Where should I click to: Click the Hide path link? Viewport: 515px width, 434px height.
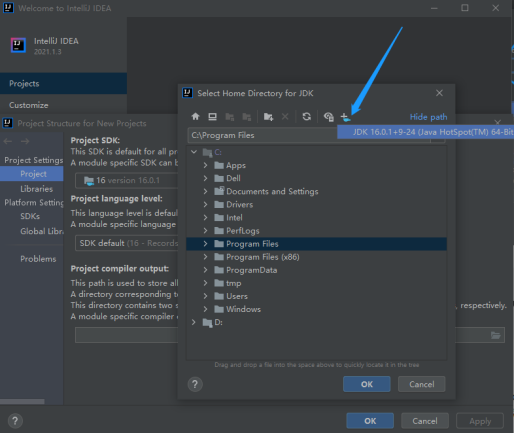[x=428, y=117]
